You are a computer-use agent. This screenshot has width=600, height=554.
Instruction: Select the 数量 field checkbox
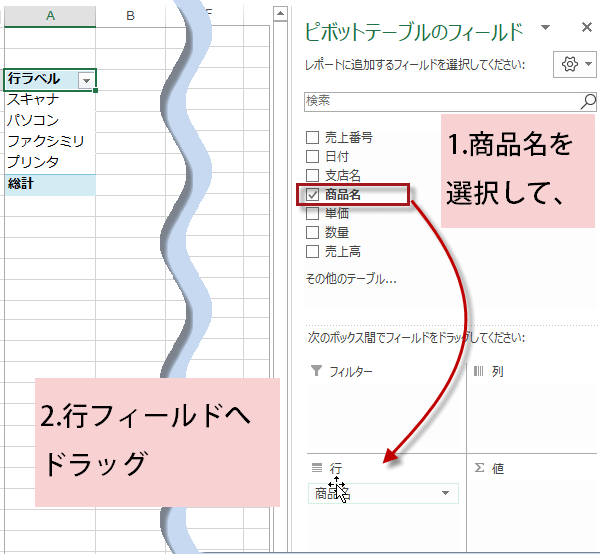tap(313, 232)
